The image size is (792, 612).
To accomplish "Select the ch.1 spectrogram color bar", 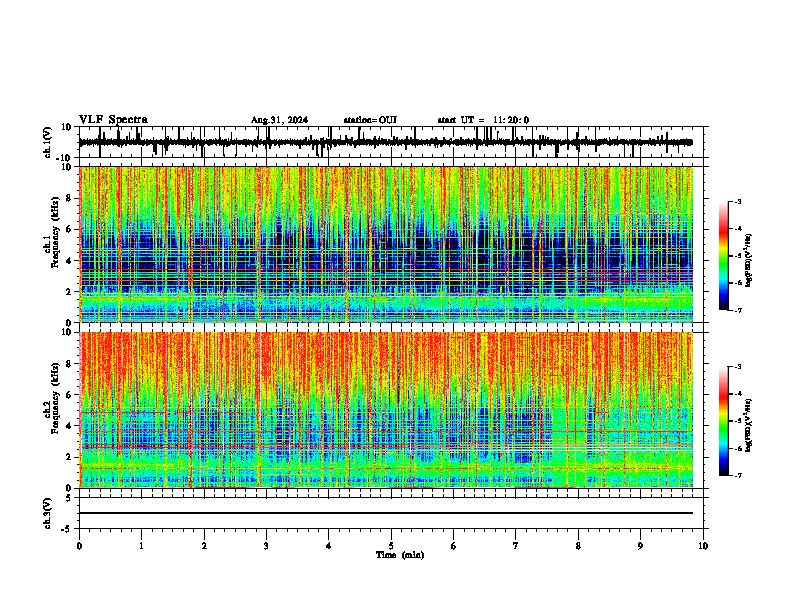I will pyautogui.click(x=723, y=256).
